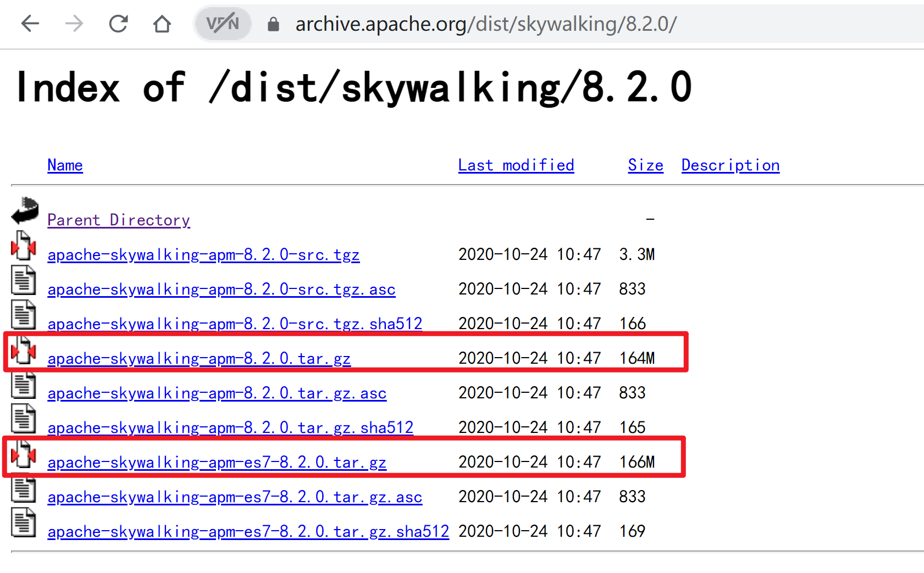Sort listing by Name column
This screenshot has height=573, width=924.
coord(65,165)
